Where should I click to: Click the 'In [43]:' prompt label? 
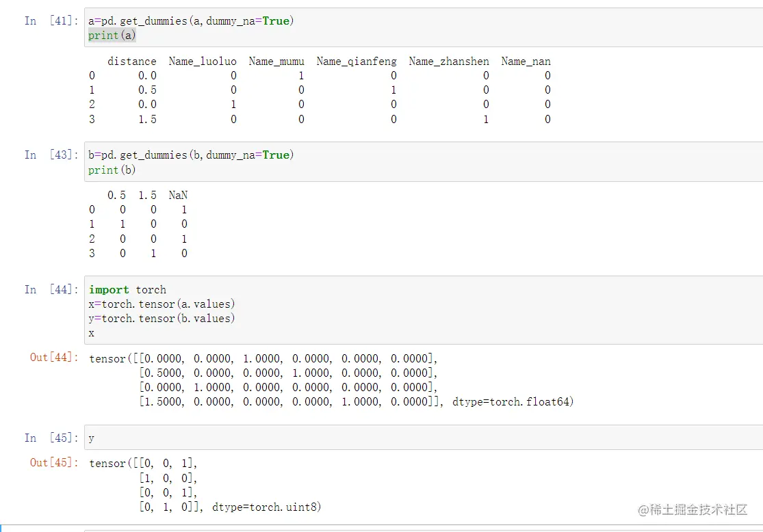pyautogui.click(x=51, y=155)
